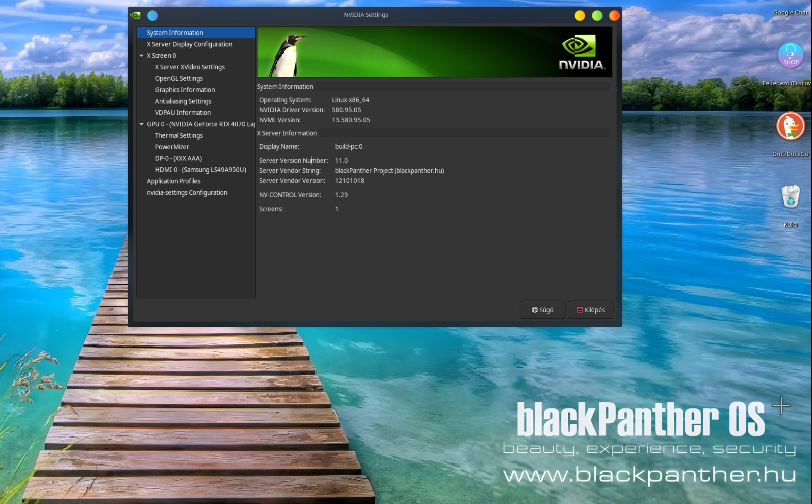Select Thermal Settings entry
This screenshot has width=812, height=504.
pos(178,135)
